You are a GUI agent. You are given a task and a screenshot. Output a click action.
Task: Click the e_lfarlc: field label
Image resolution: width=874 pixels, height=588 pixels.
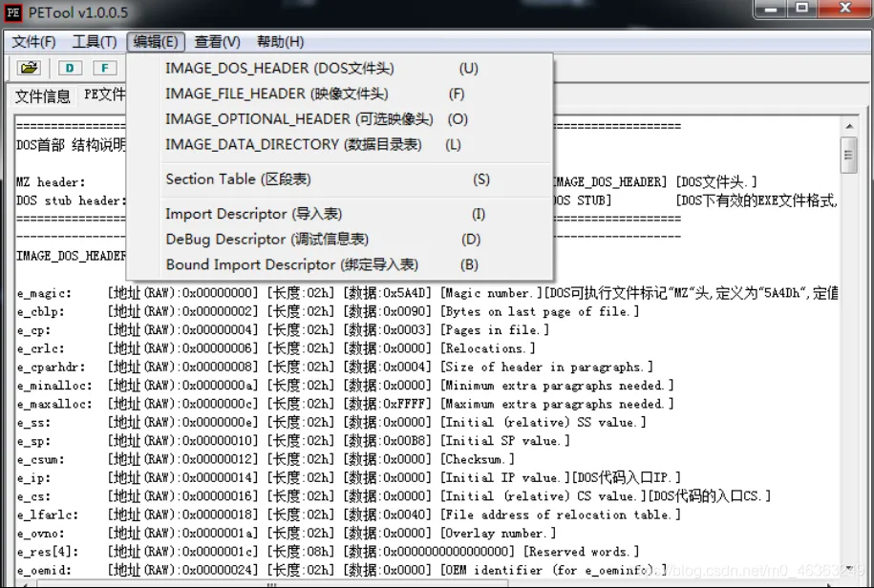48,515
